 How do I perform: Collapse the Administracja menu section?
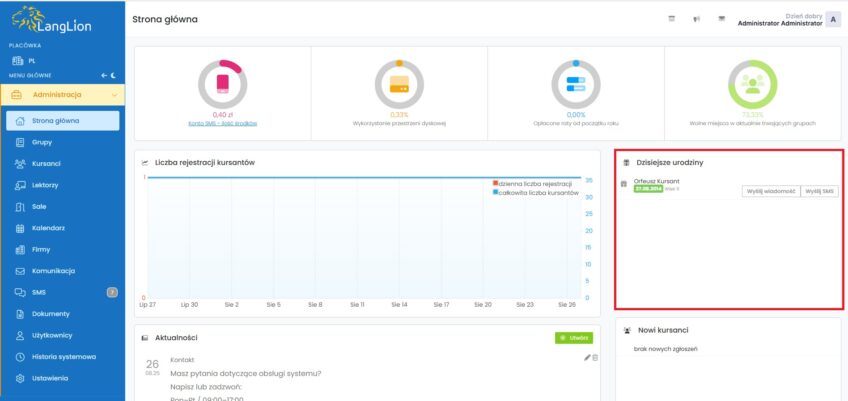tap(114, 95)
